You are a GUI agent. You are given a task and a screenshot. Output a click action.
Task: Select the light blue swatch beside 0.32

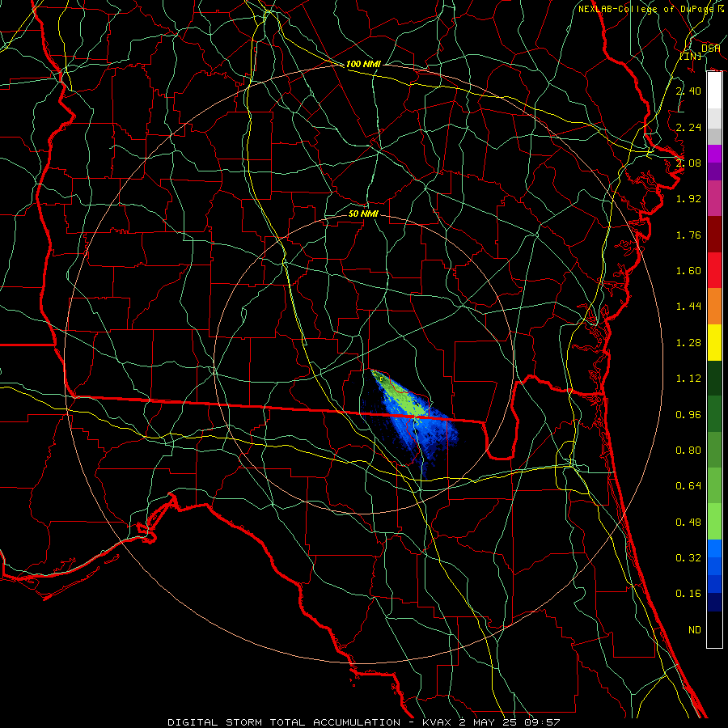(714, 548)
